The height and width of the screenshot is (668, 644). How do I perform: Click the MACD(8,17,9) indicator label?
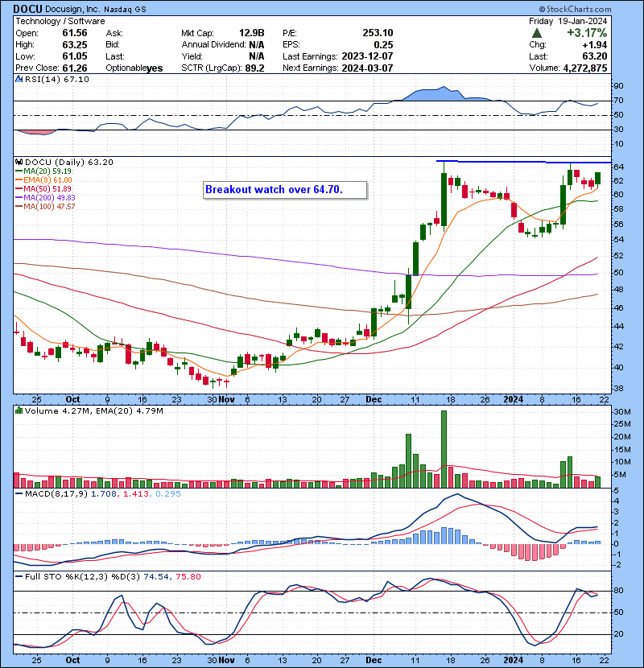coord(56,494)
